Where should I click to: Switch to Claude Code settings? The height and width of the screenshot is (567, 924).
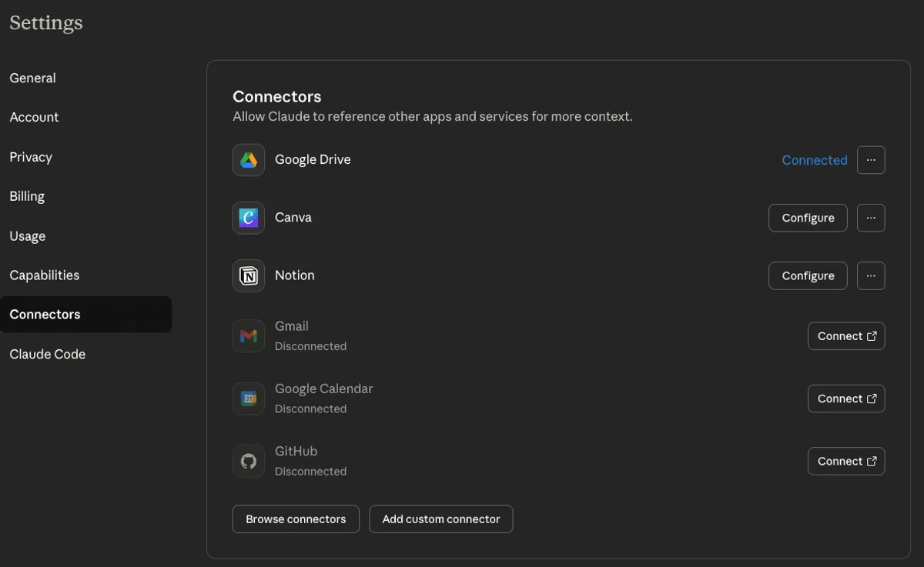(x=47, y=354)
